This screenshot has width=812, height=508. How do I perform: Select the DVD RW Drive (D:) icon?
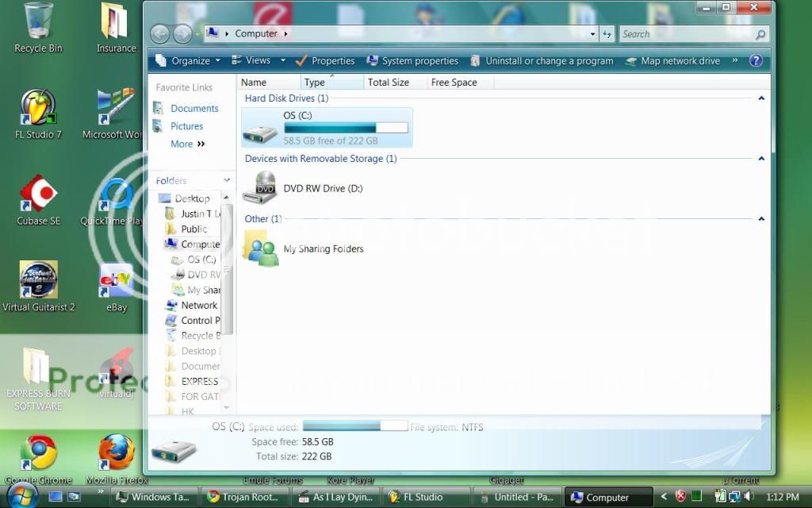coord(260,188)
